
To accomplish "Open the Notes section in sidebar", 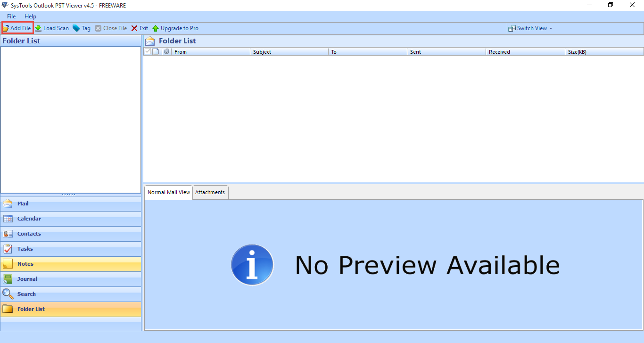I will click(x=71, y=264).
